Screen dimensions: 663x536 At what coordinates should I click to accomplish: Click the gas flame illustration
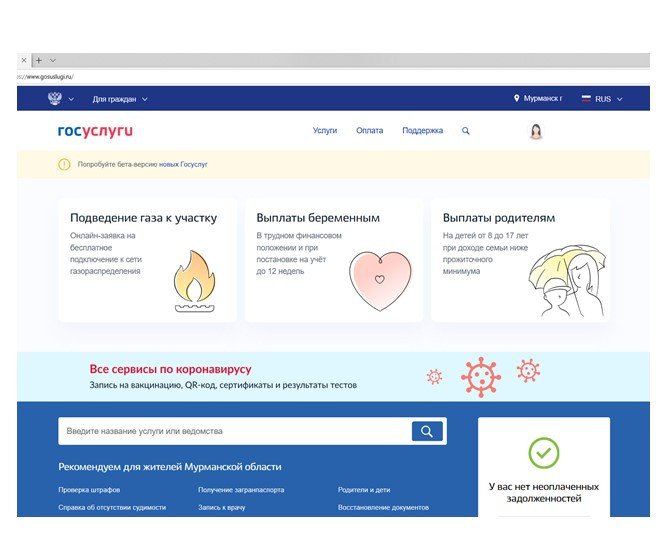pos(195,281)
